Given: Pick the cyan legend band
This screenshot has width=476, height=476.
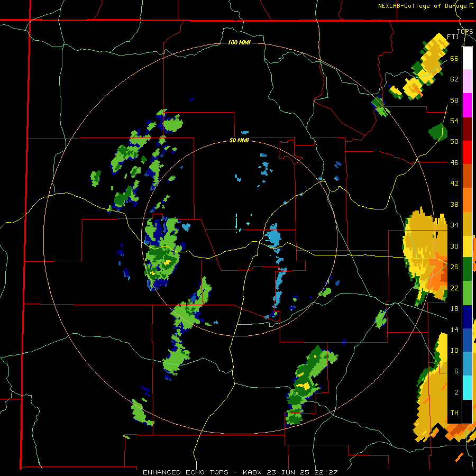Looking at the screenshot, I should pyautogui.click(x=467, y=387).
